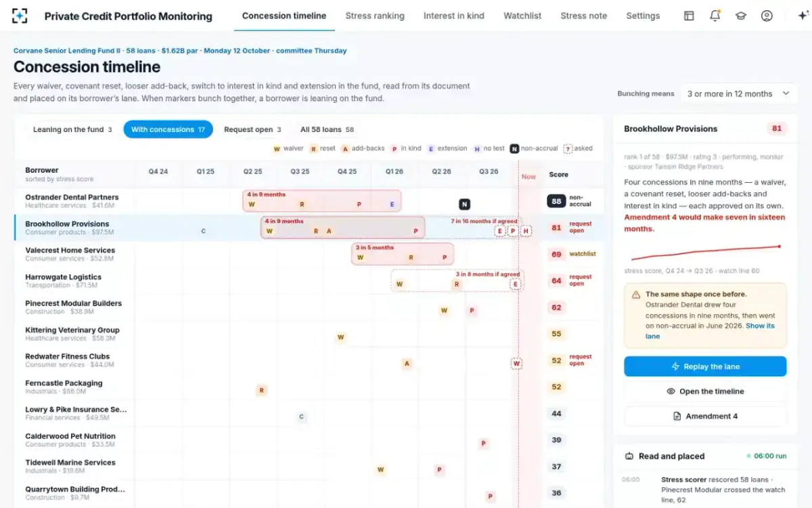812x508 pixels.
Task: Open the Stress note tab
Action: [584, 16]
